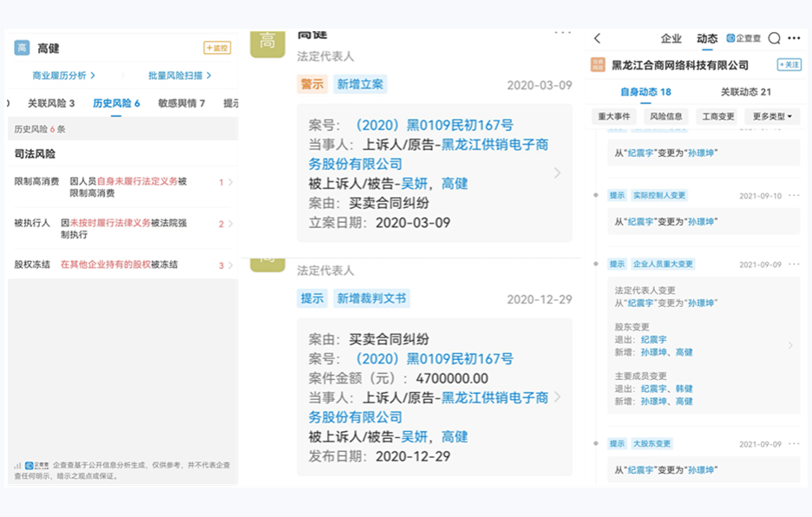
Task: Select the 风险信息 filter chip
Action: 665,116
